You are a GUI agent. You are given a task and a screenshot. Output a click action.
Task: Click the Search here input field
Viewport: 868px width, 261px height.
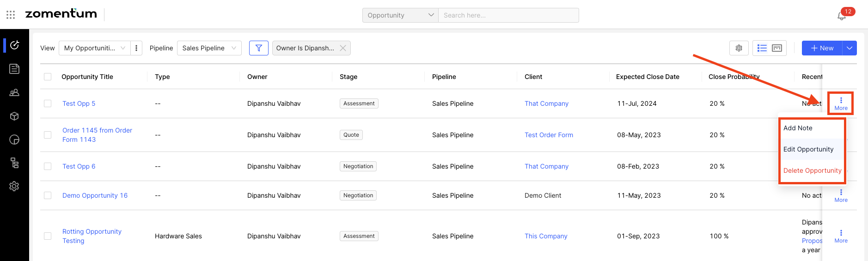[x=508, y=15]
